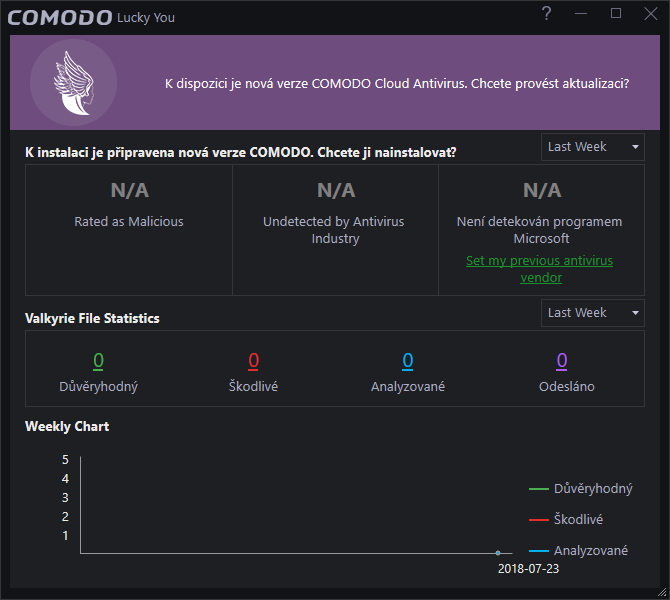Click the COMODO title logo text
This screenshot has height=600, width=670.
pos(60,18)
